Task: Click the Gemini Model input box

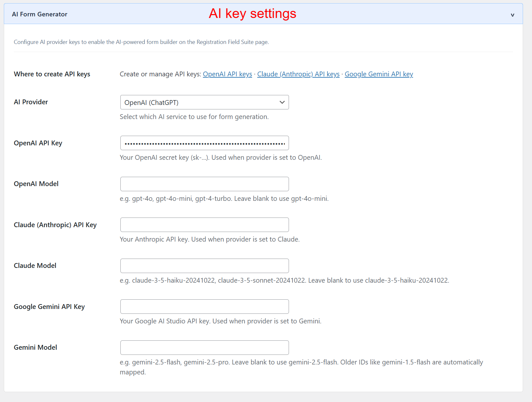Action: pos(204,347)
